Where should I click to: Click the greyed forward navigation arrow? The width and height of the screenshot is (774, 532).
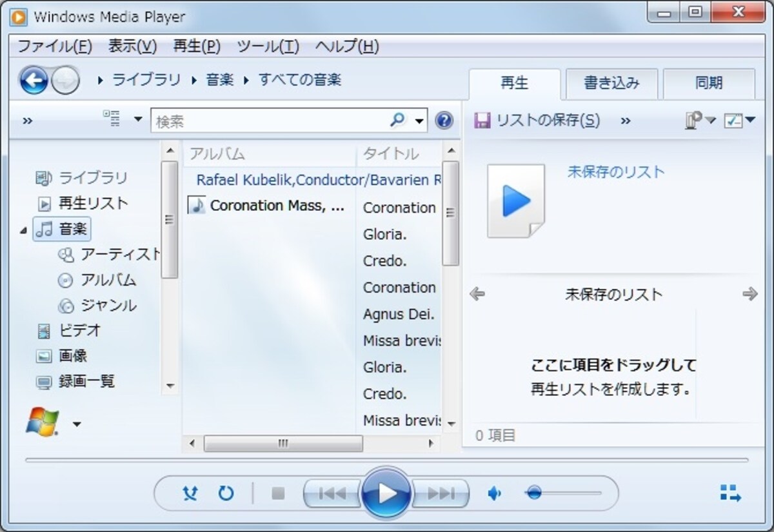click(x=65, y=81)
